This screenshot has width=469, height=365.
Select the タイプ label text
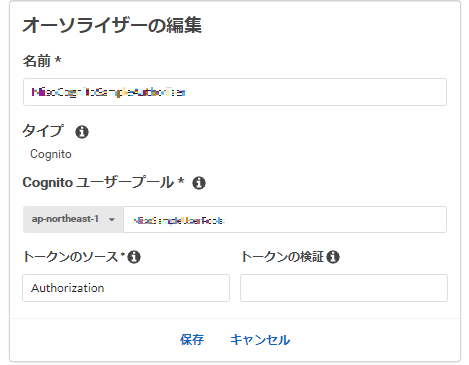coord(43,131)
